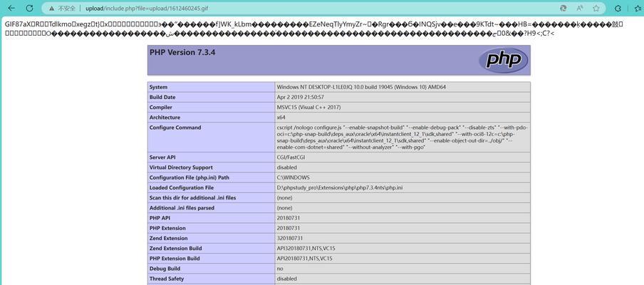Click the Debug Build label
Image resolution: width=644 pixels, height=285 pixels.
(x=165, y=268)
